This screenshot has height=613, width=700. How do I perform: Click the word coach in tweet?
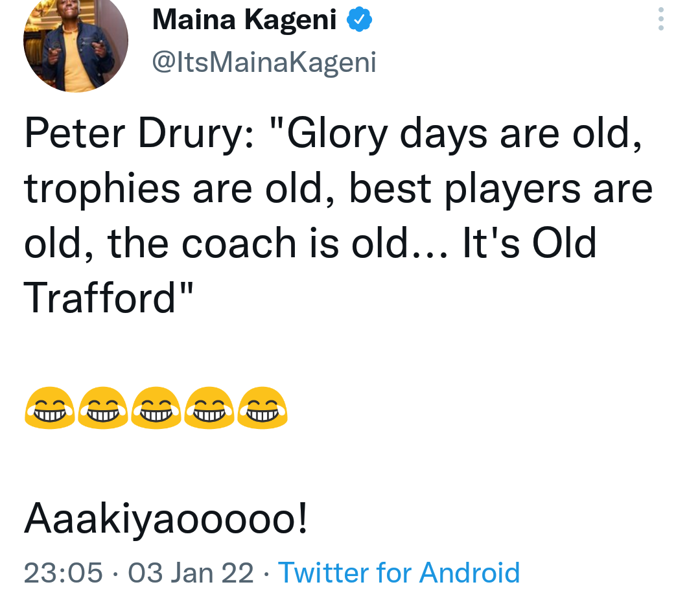coord(239,244)
